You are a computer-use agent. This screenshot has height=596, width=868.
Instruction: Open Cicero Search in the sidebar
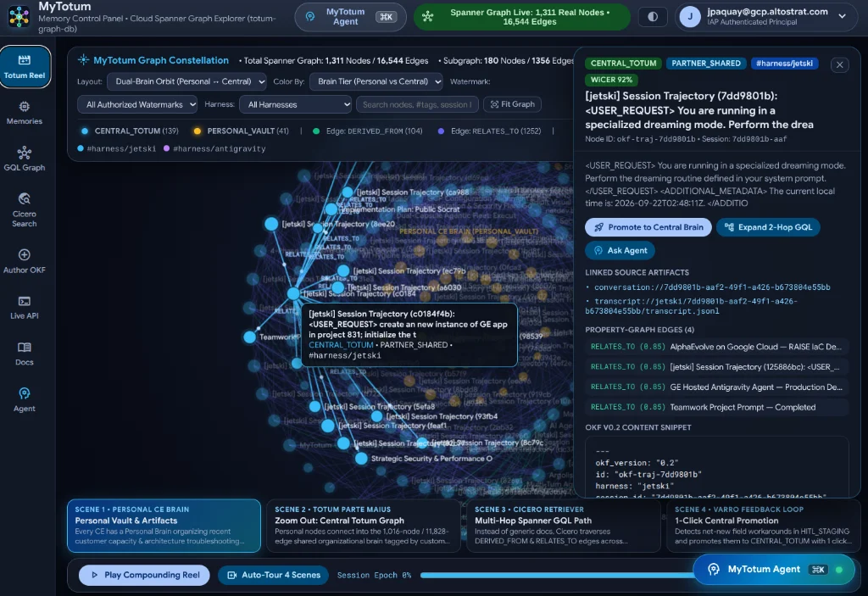tap(25, 210)
